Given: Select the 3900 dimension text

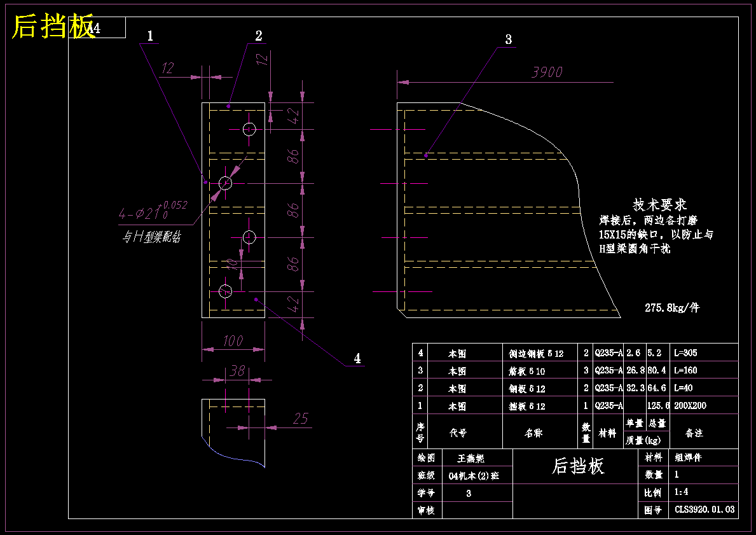Looking at the screenshot, I should tap(547, 73).
